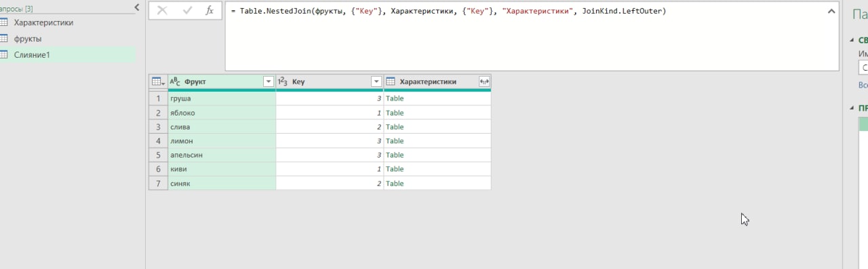Click the table type icon on Характеристики column
Viewport: 868px width, 269px height.
point(391,82)
